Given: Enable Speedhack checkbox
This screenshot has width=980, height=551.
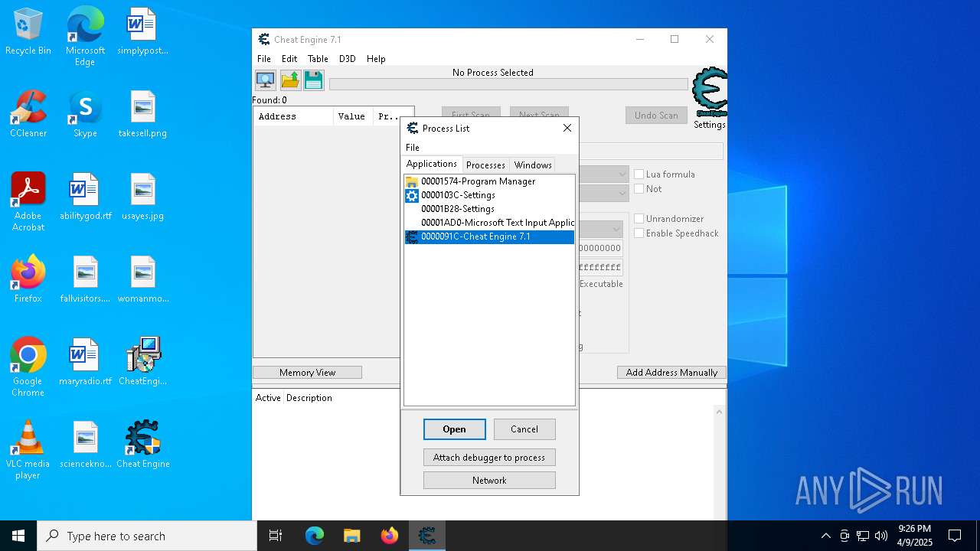Looking at the screenshot, I should point(639,233).
